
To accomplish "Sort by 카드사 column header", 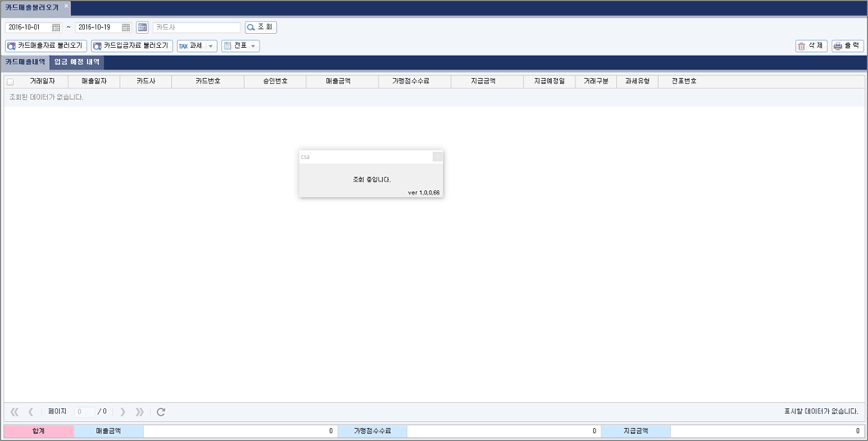I will click(146, 82).
